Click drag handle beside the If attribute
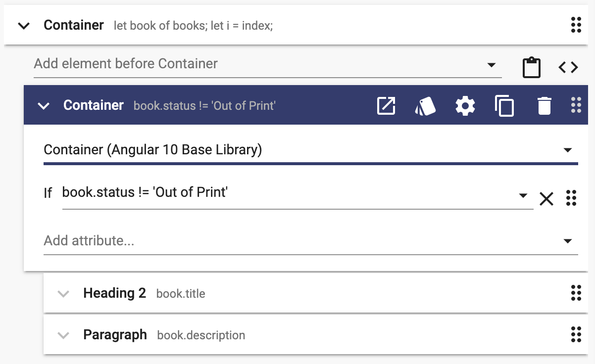This screenshot has width=595, height=364. tap(571, 198)
